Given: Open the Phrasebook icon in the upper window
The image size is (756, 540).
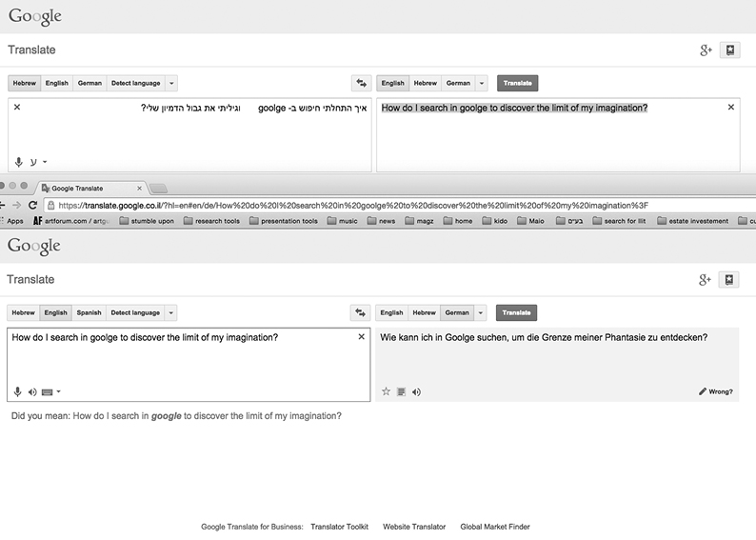Looking at the screenshot, I should pos(728,50).
